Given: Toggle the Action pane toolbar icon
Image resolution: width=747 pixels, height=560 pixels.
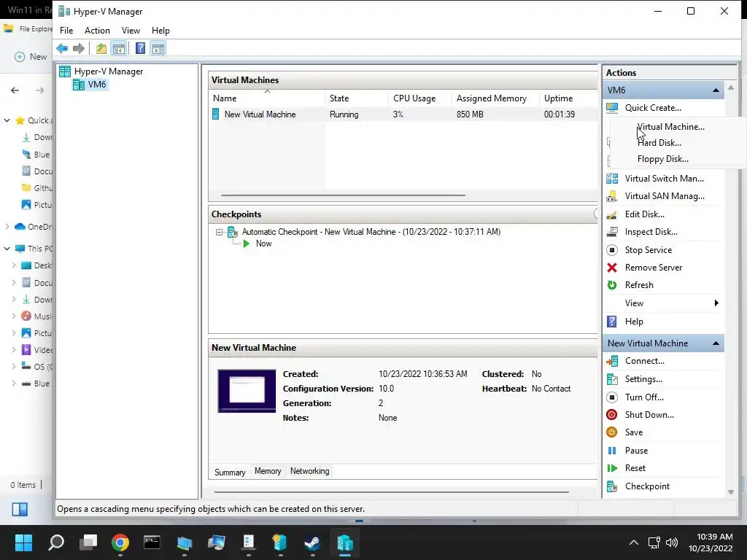Looking at the screenshot, I should pos(158,48).
